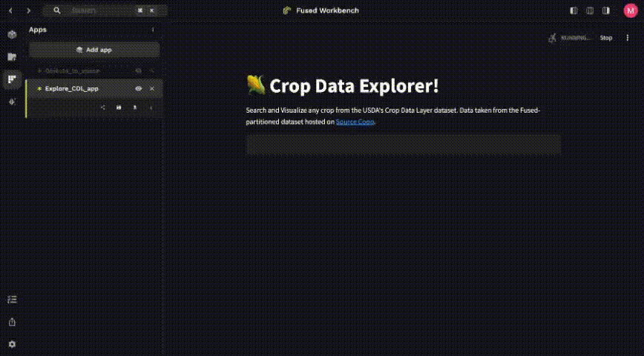Toggle the left panel layout icon
This screenshot has width=644, height=356.
tap(574, 10)
